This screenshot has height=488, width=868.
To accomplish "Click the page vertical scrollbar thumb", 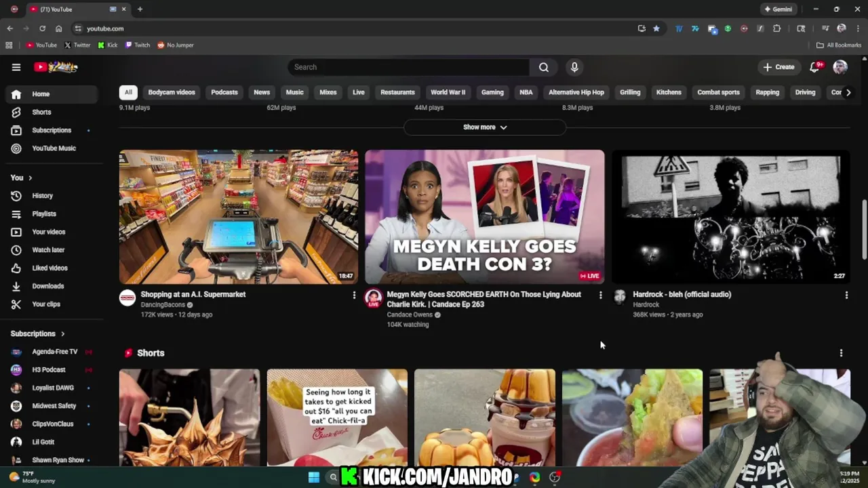I will (864, 230).
